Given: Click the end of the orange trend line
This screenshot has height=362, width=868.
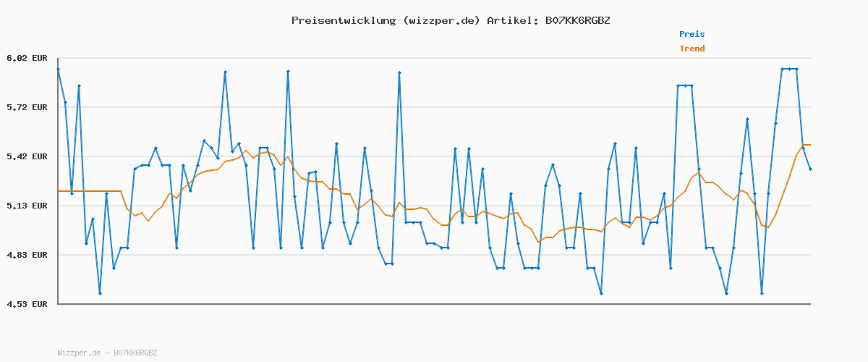Looking at the screenshot, I should (x=809, y=145).
